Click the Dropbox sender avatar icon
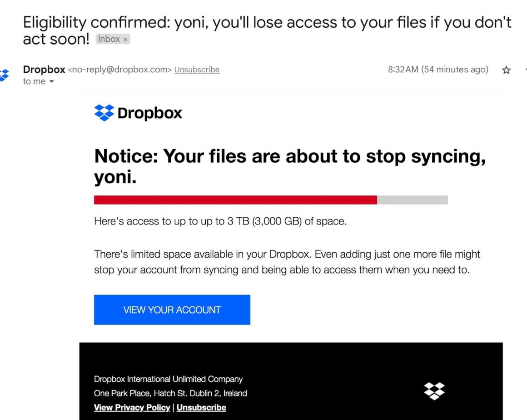This screenshot has height=420, width=527. tap(4, 75)
